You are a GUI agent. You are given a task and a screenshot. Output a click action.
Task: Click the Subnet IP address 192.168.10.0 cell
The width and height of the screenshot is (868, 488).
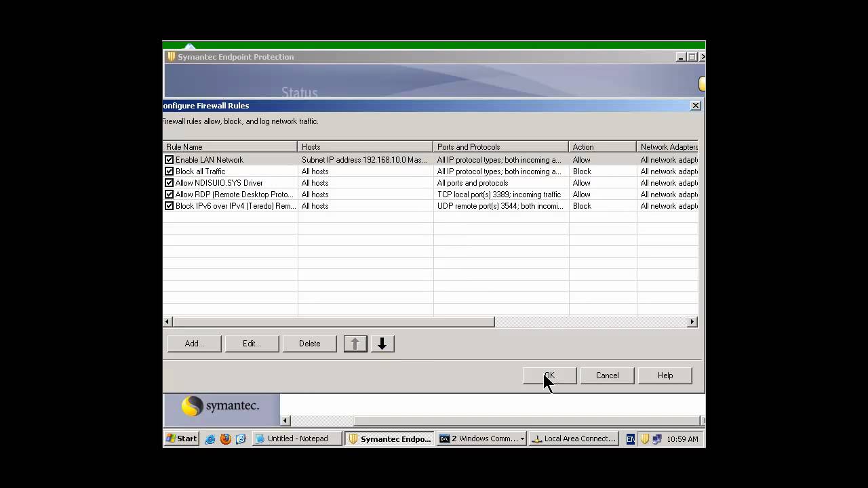365,160
